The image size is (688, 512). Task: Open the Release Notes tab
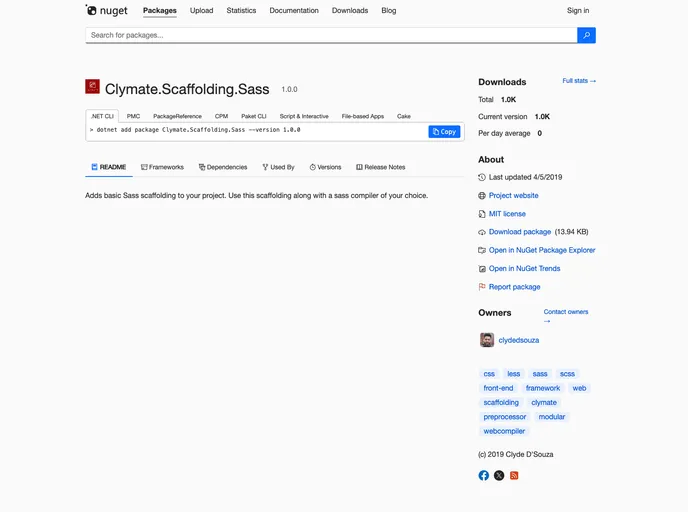click(x=381, y=167)
